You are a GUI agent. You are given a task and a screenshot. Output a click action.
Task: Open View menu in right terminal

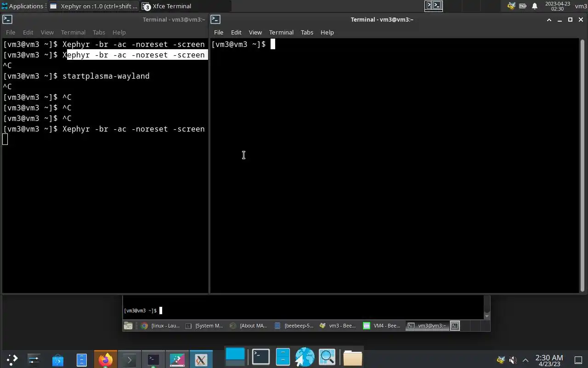point(255,32)
